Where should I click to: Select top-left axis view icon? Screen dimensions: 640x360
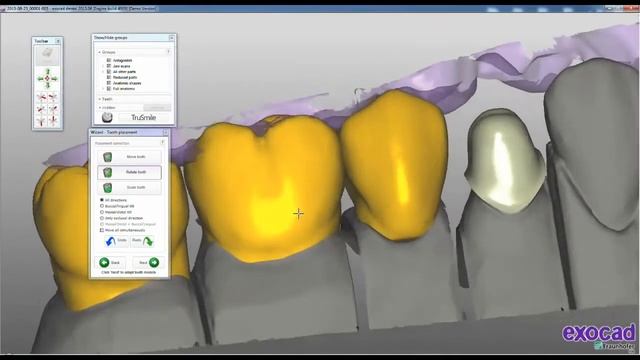pos(41,97)
